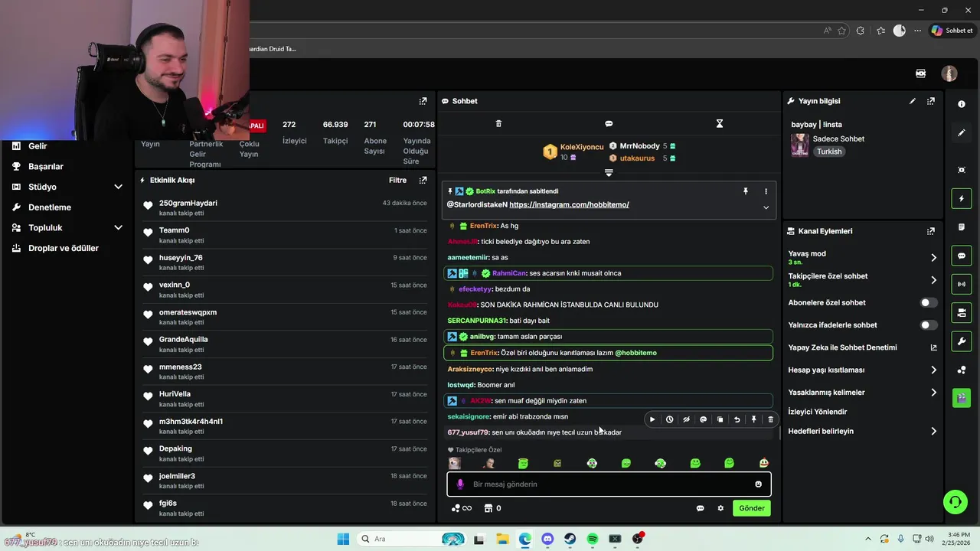Image resolution: width=980 pixels, height=551 pixels.
Task: Click the play icon in the message action bar
Action: pyautogui.click(x=652, y=419)
